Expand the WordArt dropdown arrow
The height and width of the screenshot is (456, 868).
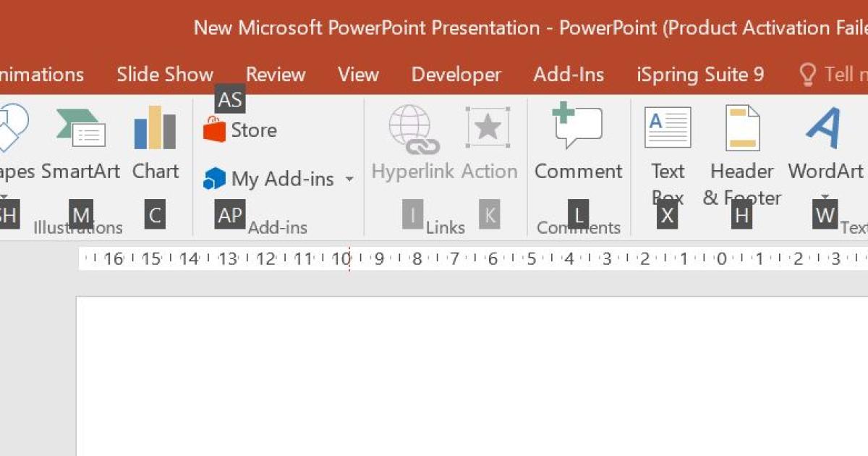point(825,197)
